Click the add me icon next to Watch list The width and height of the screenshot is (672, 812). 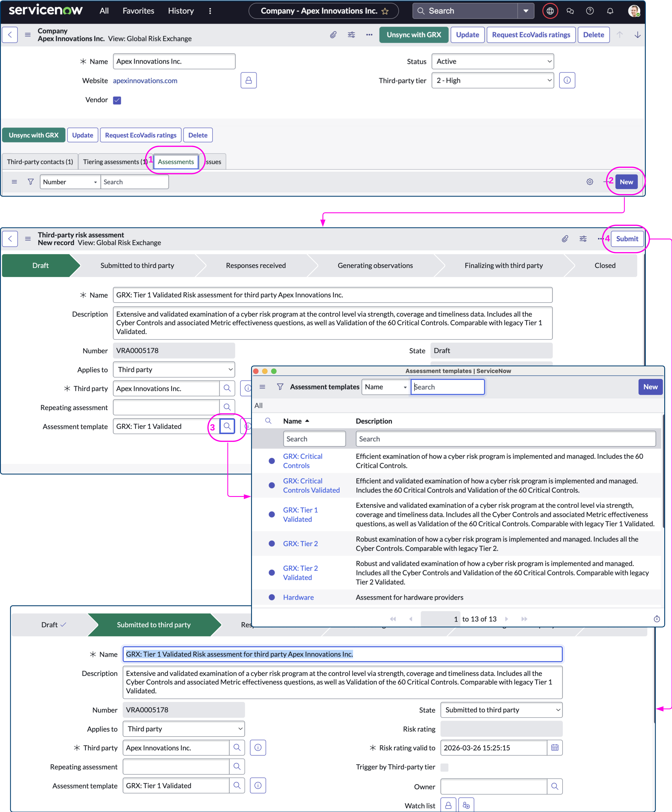[x=466, y=805]
